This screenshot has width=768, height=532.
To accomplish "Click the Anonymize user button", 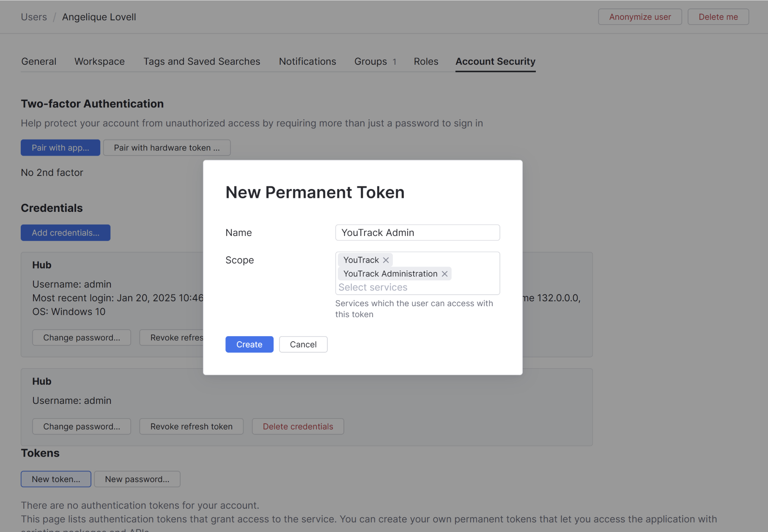I will (640, 17).
